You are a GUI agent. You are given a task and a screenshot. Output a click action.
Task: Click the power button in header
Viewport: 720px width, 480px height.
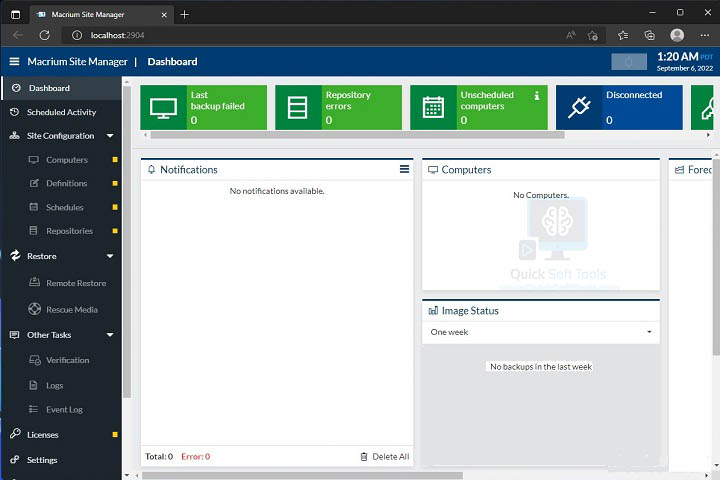point(629,62)
